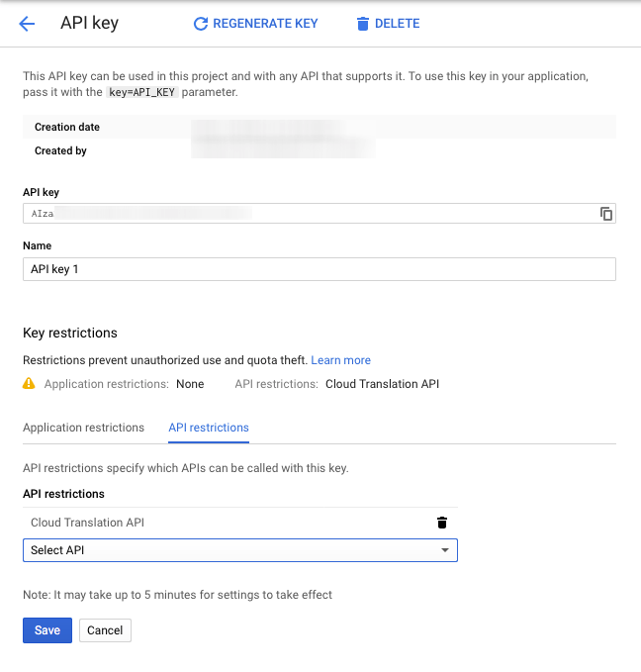Viewport: 641px width, 672px height.
Task: Switch to the Application restrictions tab
Action: point(83,428)
